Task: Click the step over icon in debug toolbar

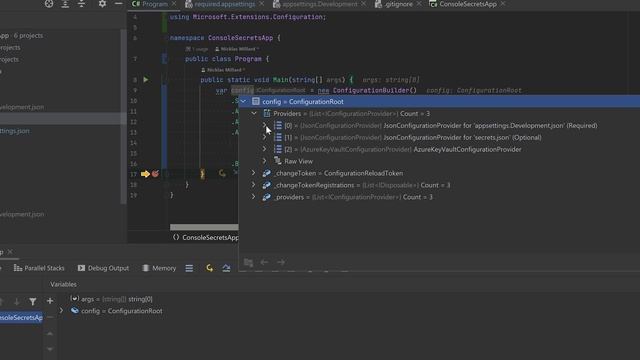Action: tap(226, 268)
